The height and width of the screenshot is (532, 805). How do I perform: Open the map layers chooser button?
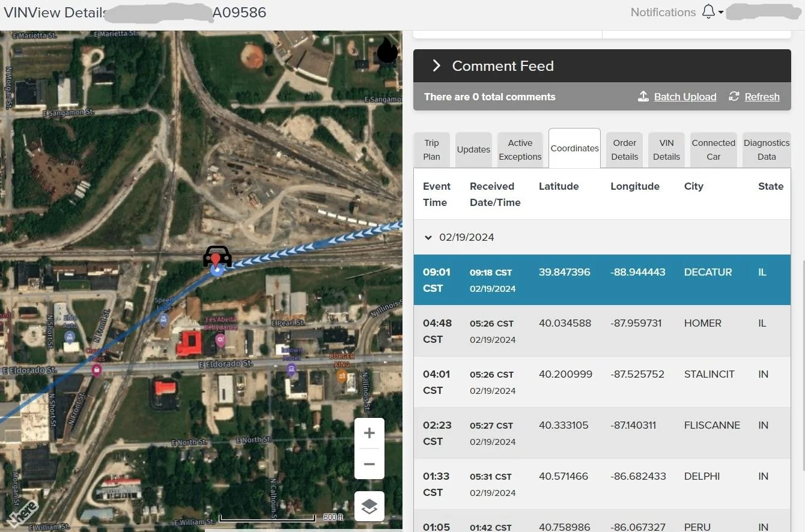click(369, 507)
